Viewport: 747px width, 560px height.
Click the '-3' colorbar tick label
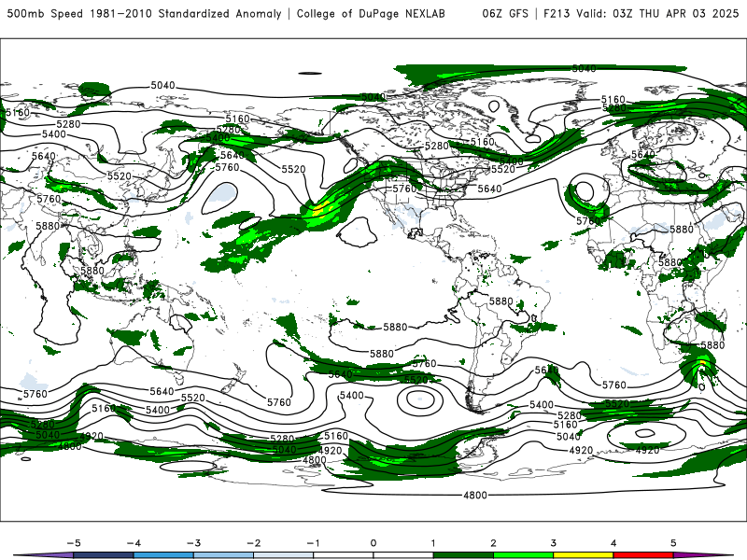(193, 543)
